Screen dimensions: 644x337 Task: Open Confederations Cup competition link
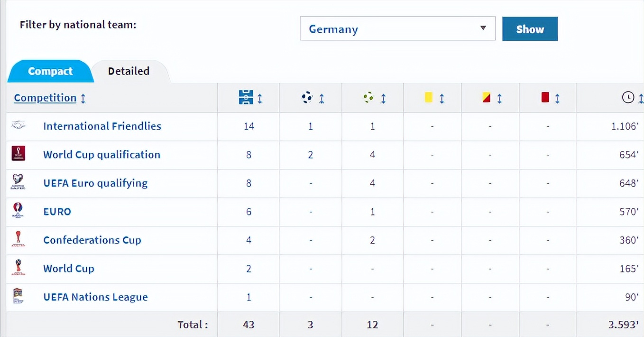(x=92, y=240)
